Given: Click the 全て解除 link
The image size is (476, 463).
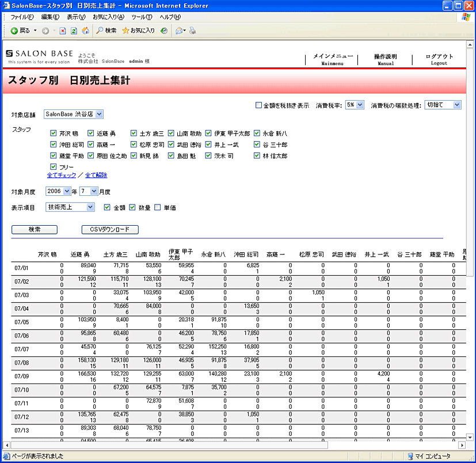Looking at the screenshot, I should click(x=96, y=175).
